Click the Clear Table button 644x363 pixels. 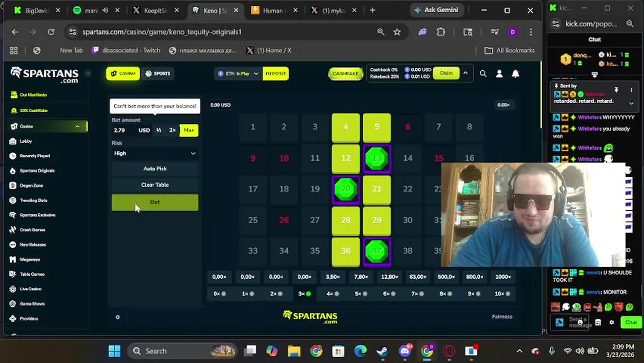(155, 185)
